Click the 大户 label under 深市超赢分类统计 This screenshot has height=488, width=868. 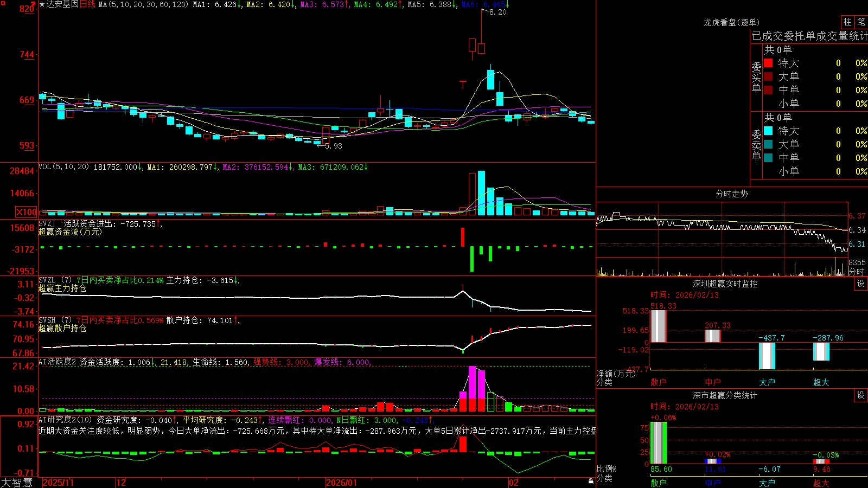click(767, 483)
